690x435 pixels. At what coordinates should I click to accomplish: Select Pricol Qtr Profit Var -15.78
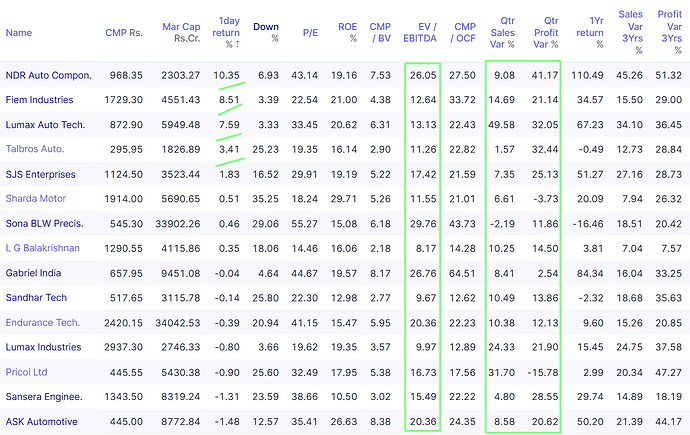click(543, 372)
